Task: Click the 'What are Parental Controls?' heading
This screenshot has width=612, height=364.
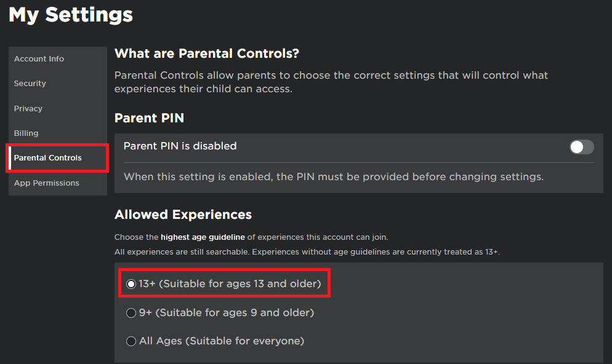Action: point(207,53)
